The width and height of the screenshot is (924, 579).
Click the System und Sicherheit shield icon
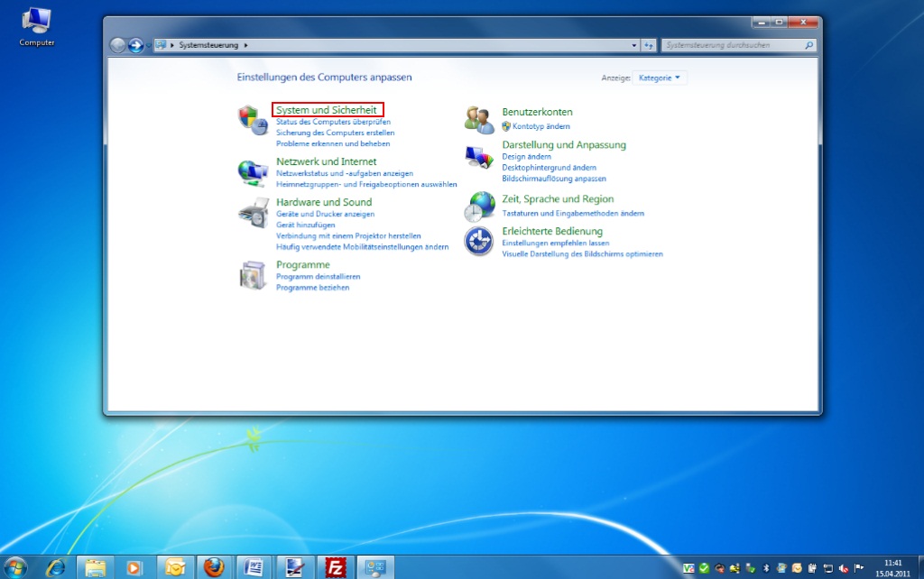click(x=253, y=120)
